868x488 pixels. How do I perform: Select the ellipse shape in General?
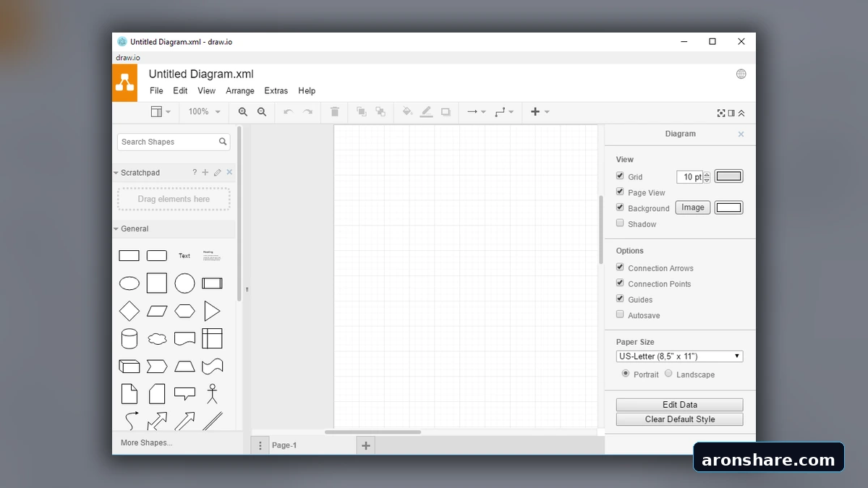click(x=129, y=283)
